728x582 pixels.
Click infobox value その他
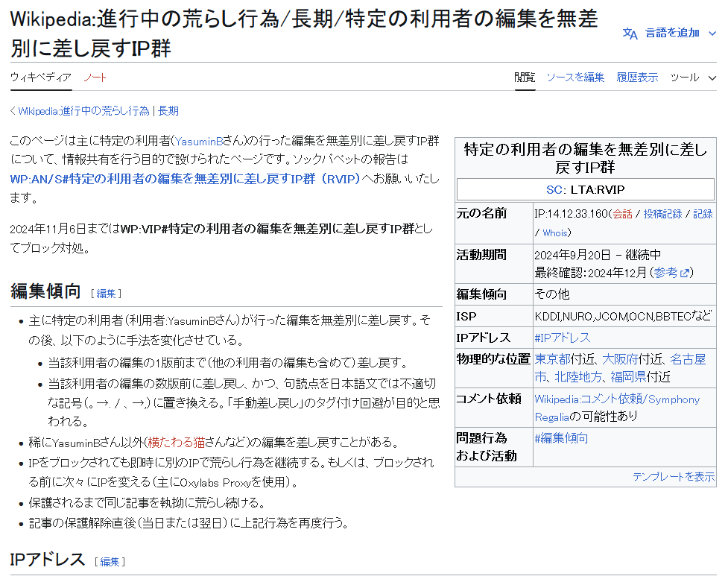(x=552, y=294)
